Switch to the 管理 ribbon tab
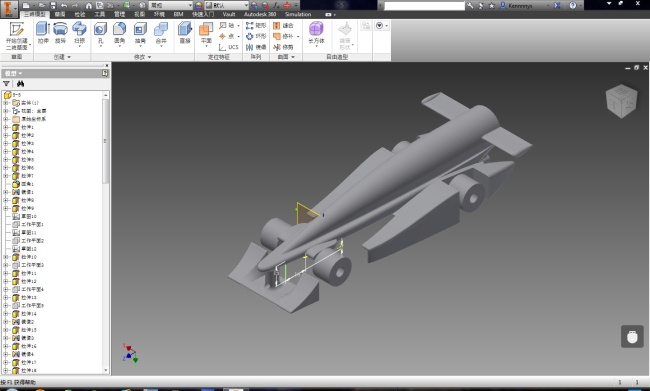 [x=119, y=14]
